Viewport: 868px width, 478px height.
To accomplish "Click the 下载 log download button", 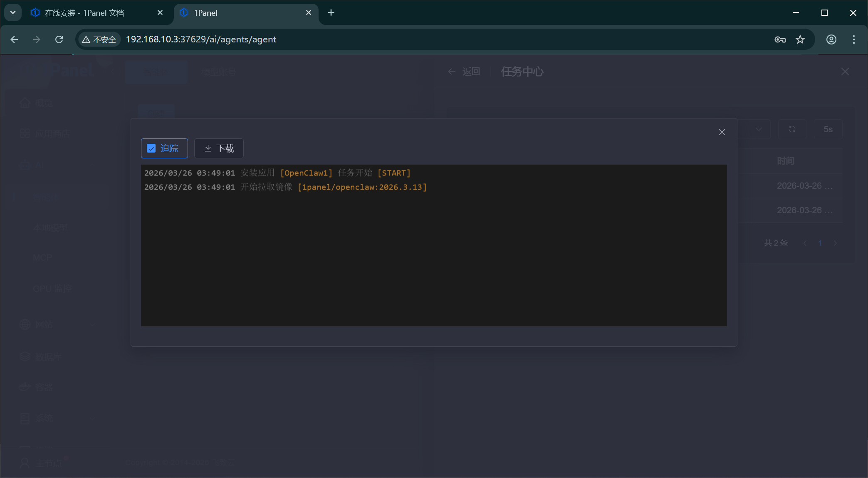I will pos(219,148).
